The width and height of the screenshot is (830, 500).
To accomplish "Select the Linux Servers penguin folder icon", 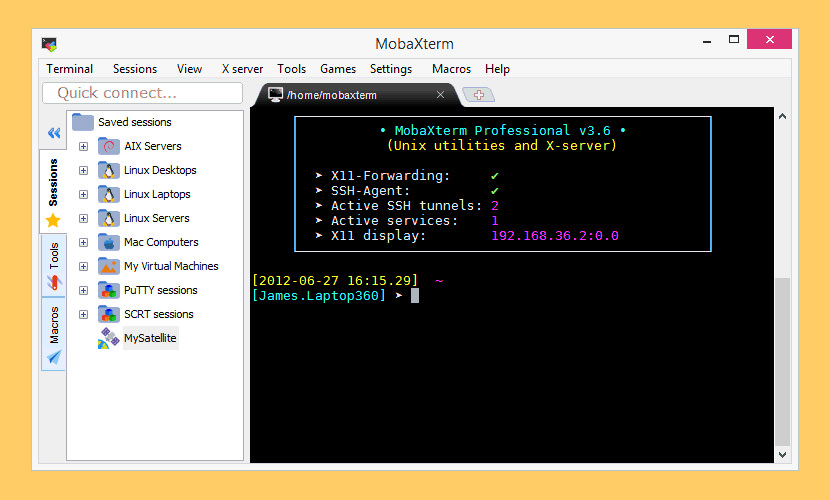I will pyautogui.click(x=109, y=218).
